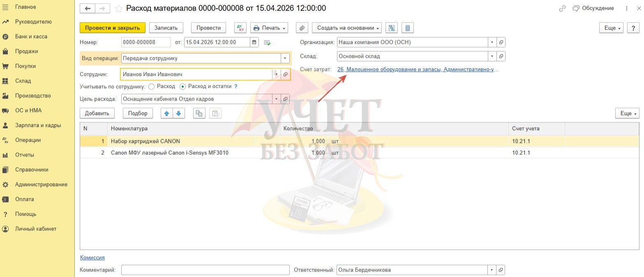Image resolution: width=644 pixels, height=277 pixels.
Task: Select the 'Расход' radio button
Action: click(x=152, y=87)
